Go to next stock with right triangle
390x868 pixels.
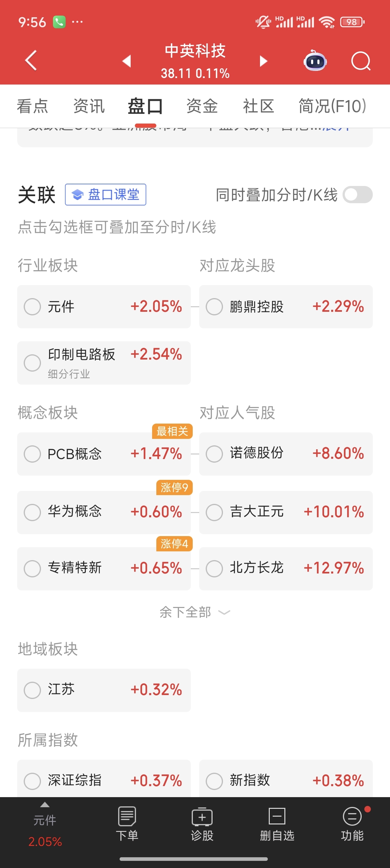[x=263, y=61]
